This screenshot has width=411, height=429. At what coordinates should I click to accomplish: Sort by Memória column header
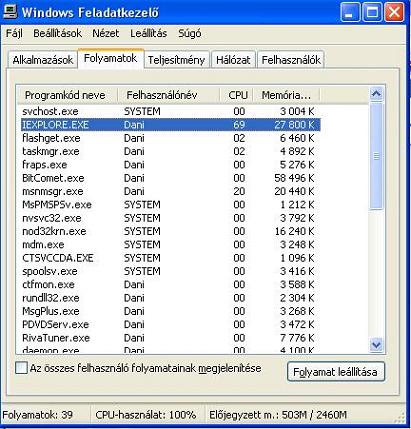click(286, 95)
